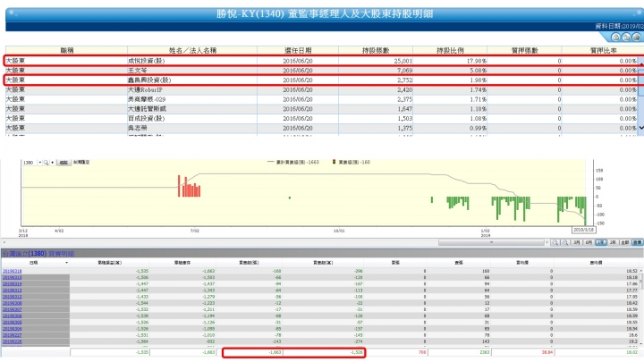
Task: Click the trade detail table scroll up arrow
Action: click(x=641, y=271)
